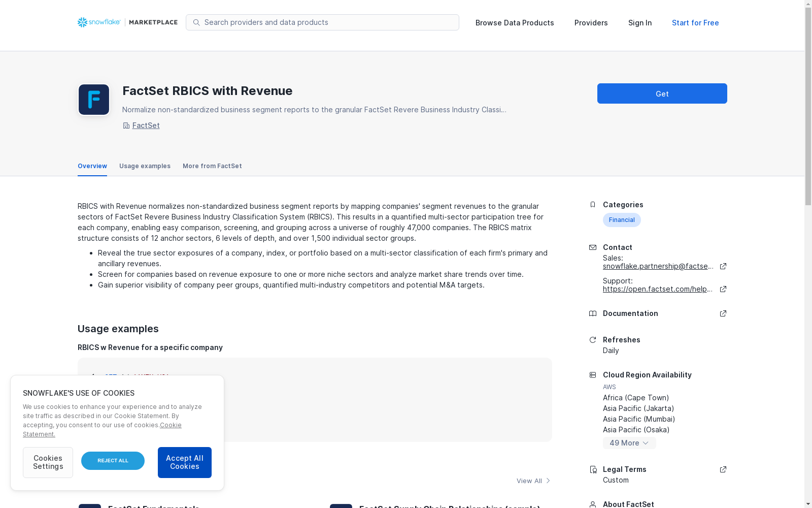This screenshot has width=812, height=508.
Task: Click the Documentation link
Action: pyautogui.click(x=630, y=313)
